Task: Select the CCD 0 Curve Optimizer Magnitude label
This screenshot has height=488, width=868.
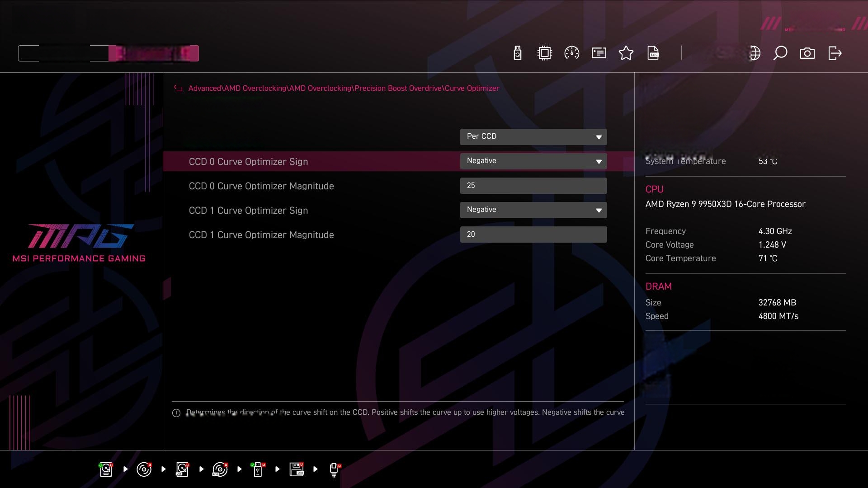Action: pos(261,186)
